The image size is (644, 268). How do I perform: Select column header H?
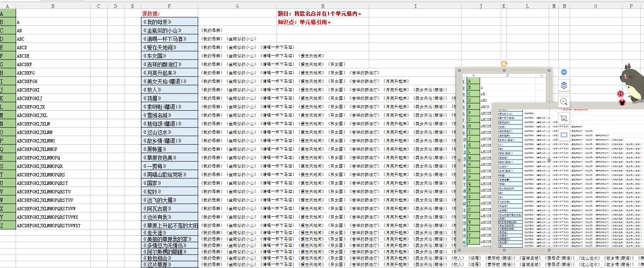coord(323,6)
